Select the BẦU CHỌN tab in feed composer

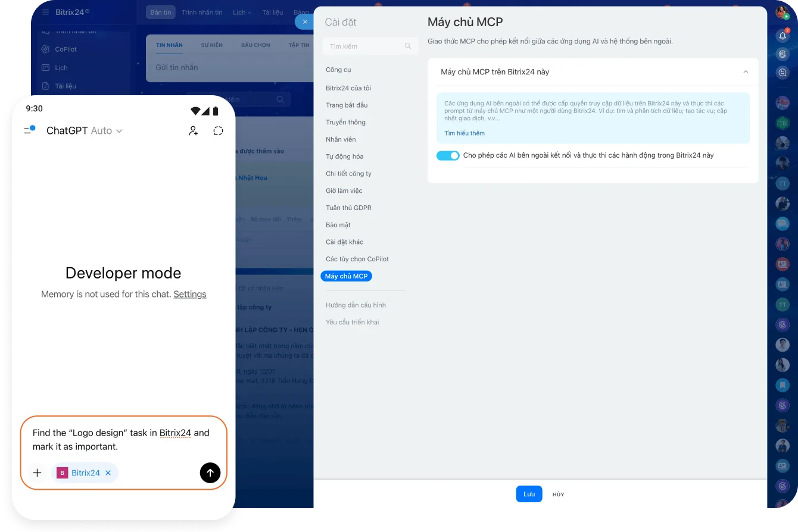pos(255,45)
